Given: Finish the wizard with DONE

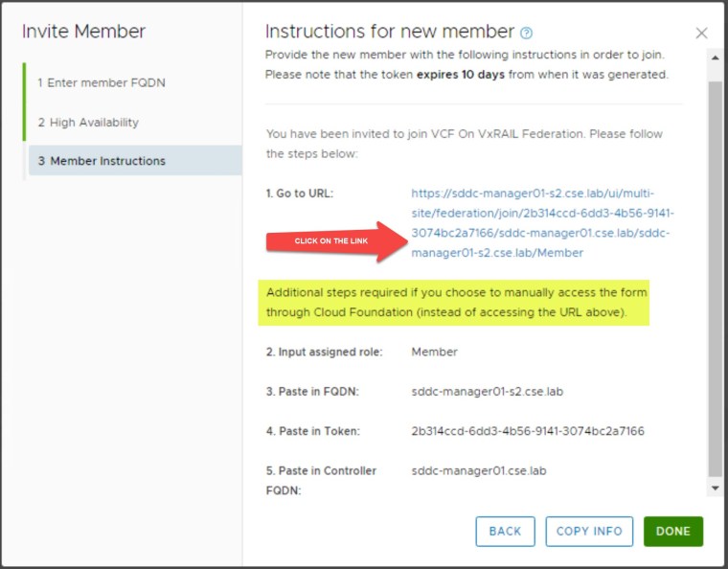Looking at the screenshot, I should 672,531.
